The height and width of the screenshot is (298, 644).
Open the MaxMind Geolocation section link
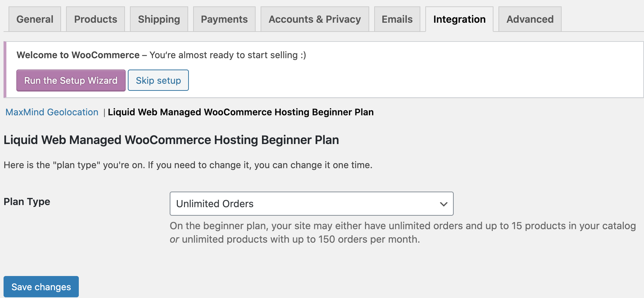(52, 112)
